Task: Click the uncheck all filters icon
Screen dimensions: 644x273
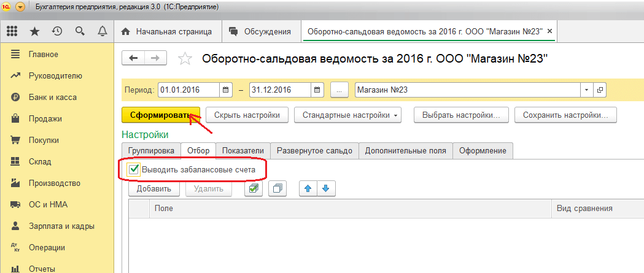Action: tap(279, 189)
